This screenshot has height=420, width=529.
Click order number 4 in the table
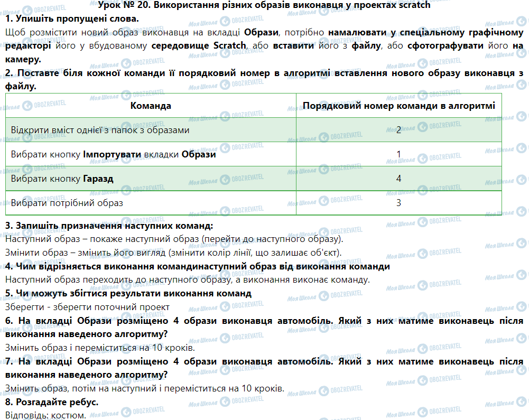(398, 179)
